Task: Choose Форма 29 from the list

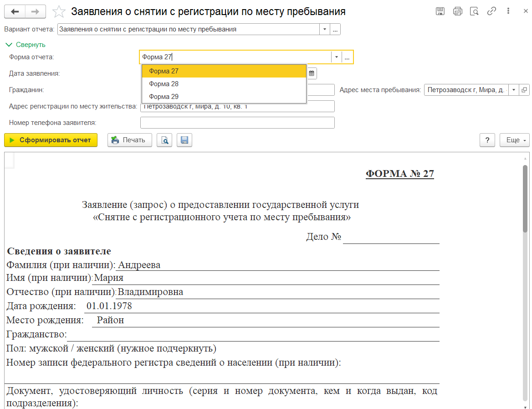Action: (x=164, y=97)
